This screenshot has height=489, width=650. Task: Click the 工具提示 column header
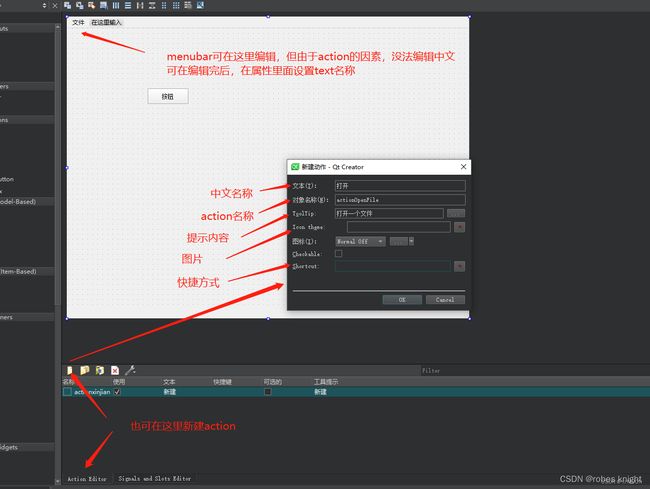326,382
